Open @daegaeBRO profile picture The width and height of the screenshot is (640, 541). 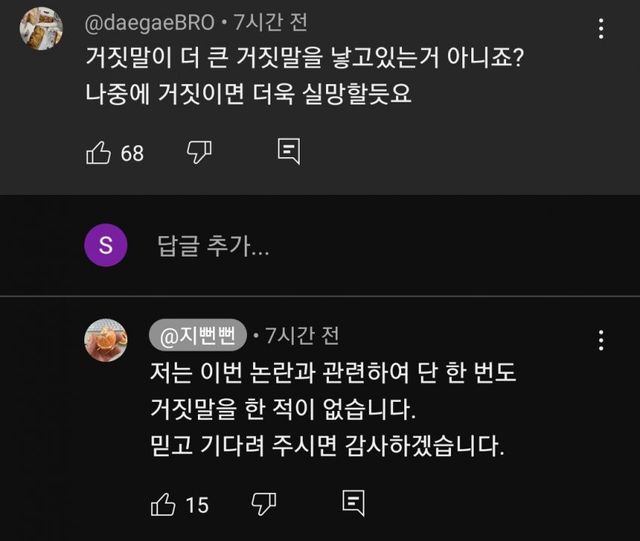pos(41,28)
